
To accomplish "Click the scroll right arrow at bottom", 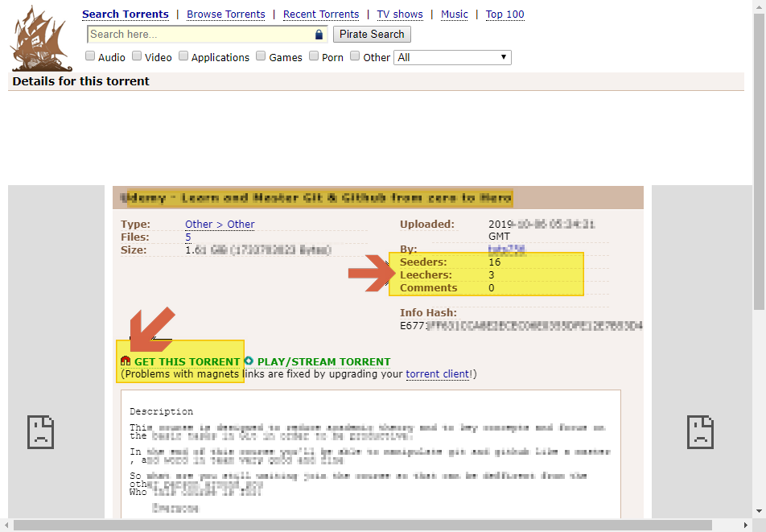I will [745, 526].
